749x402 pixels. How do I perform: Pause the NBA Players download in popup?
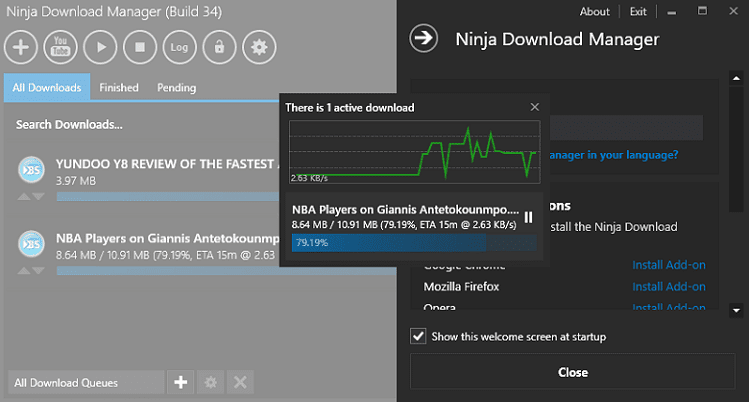[528, 217]
